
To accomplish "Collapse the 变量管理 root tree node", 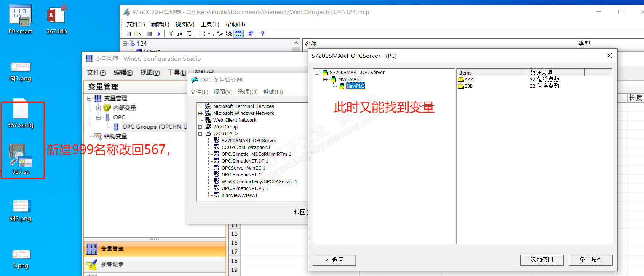I will 89,98.
